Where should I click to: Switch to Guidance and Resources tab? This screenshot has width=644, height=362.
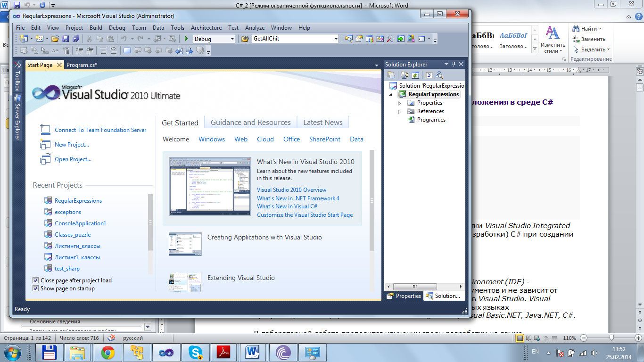251,123
